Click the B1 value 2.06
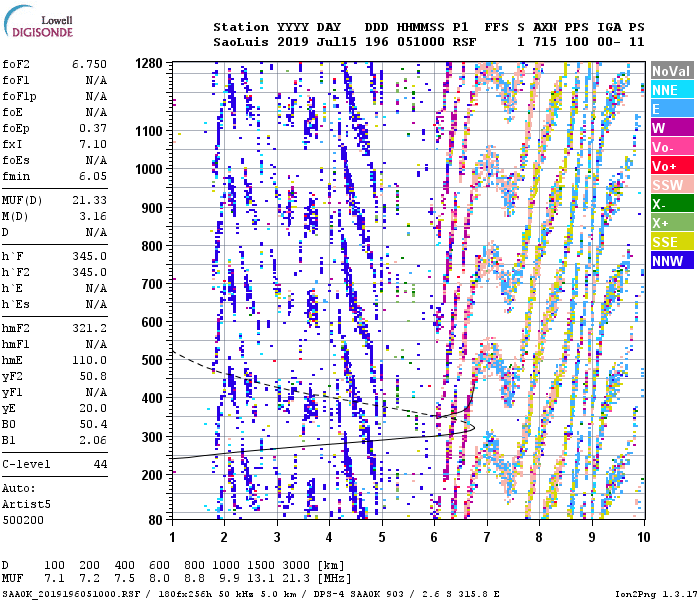Screen dimensions: 700x600 93,441
